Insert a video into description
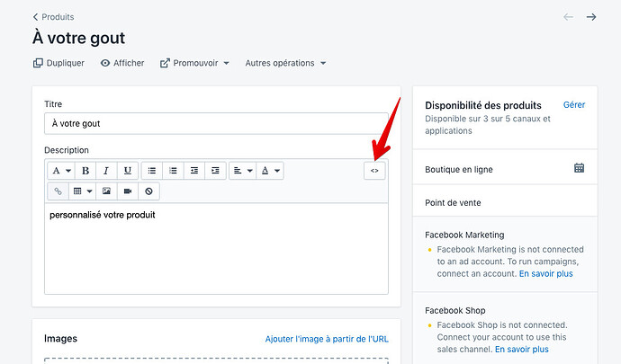 128,191
